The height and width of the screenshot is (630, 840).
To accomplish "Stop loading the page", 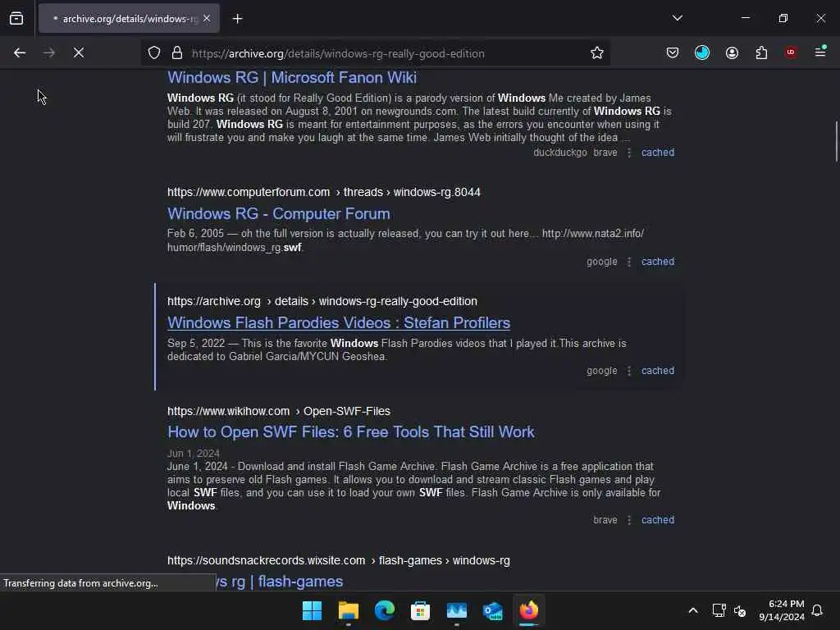I will click(79, 52).
